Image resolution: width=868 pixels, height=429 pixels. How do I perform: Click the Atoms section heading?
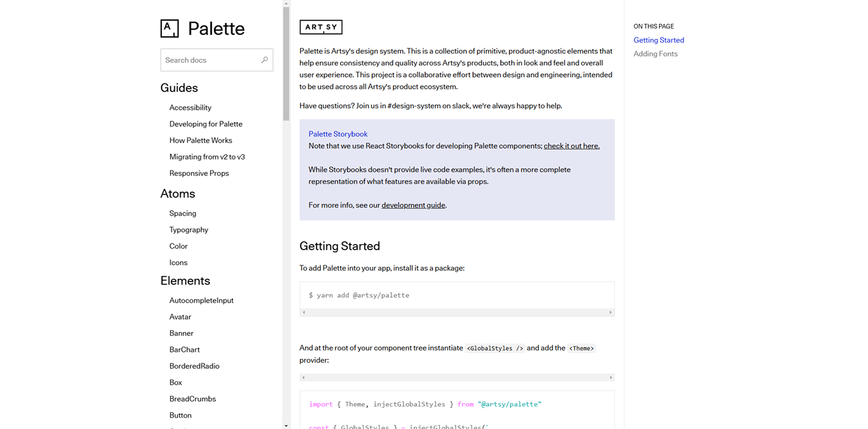click(x=178, y=194)
